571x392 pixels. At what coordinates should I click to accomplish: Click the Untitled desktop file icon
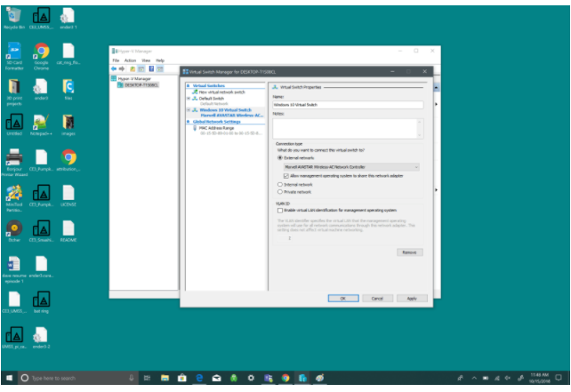(x=14, y=125)
